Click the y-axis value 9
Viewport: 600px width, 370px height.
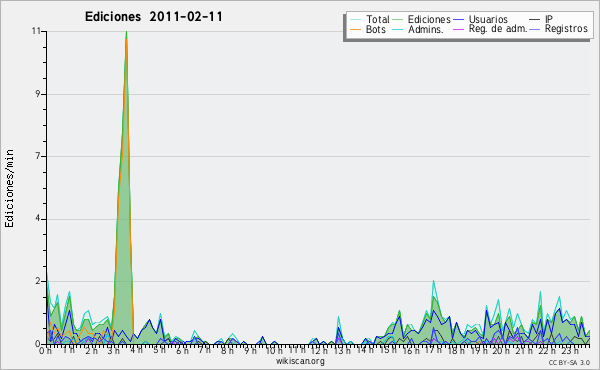[x=38, y=94]
